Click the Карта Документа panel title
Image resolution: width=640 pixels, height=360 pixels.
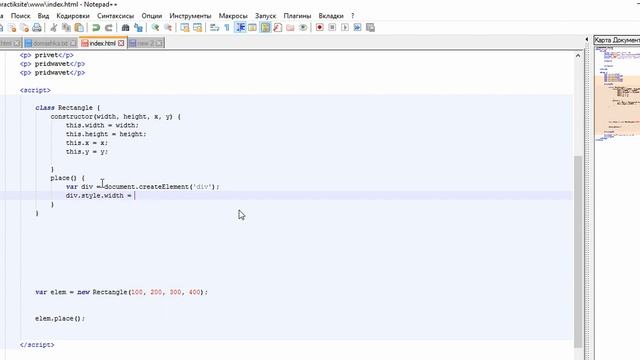coord(617,40)
